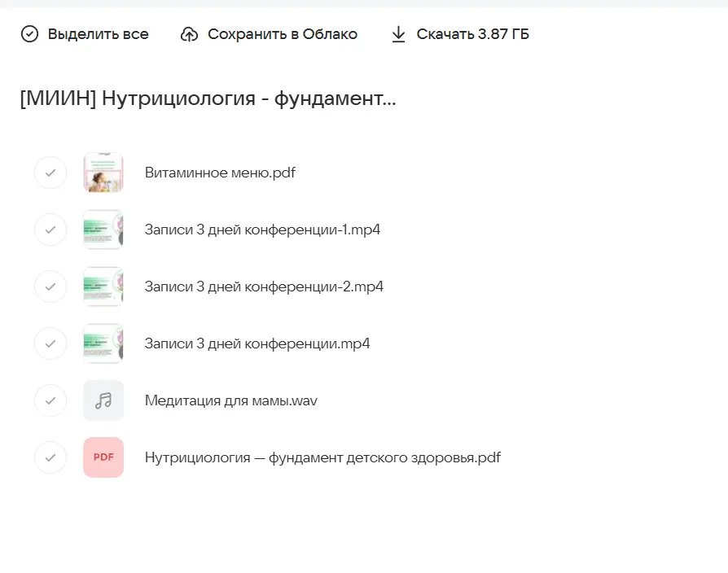
Task: Open file name Записи 3 дней конференции.mp4
Action: 257,343
